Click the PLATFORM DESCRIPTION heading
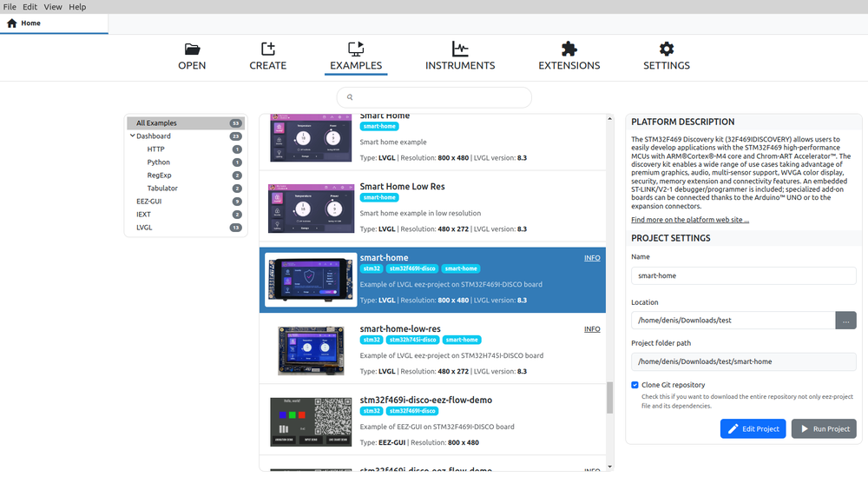The image size is (868, 477). pos(682,122)
